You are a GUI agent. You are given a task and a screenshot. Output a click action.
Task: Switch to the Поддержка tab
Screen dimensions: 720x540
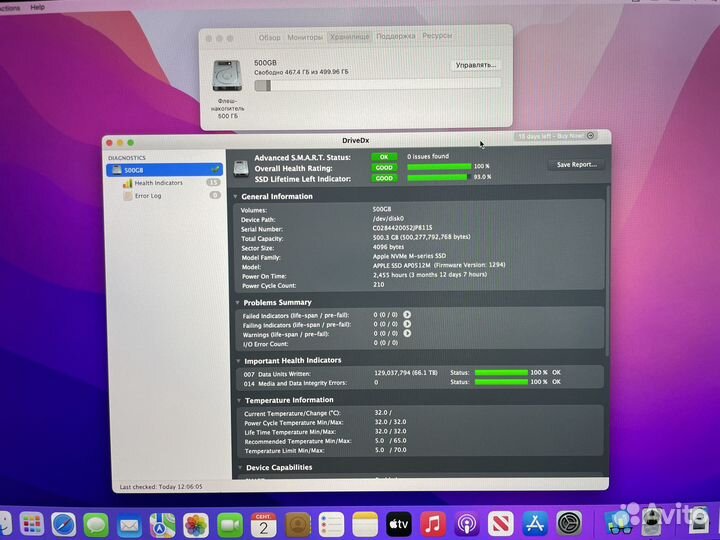coord(395,36)
